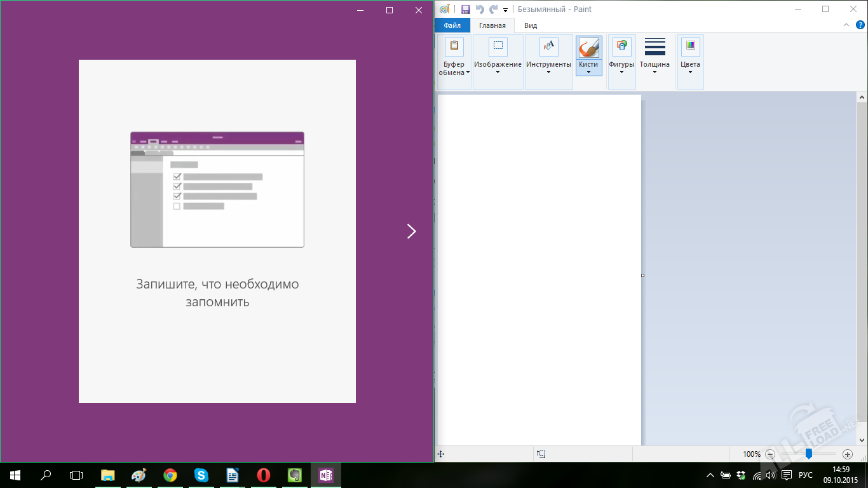Screen dimensions: 868x488
Task: Expand the Цвета color palette group
Action: pyautogui.click(x=690, y=57)
